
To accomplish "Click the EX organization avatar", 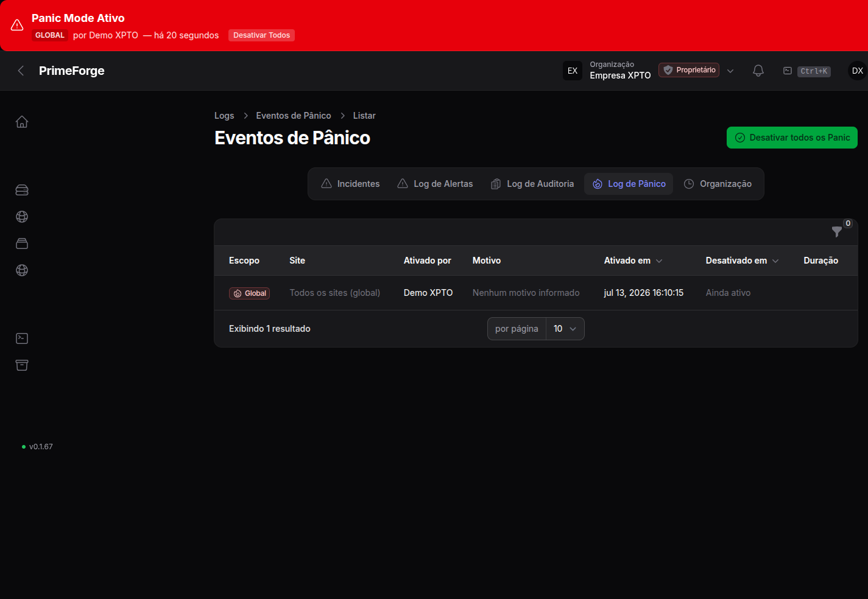I will (x=573, y=71).
